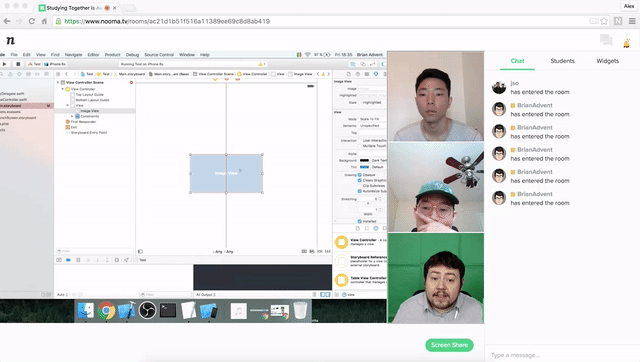Click the Image View on the canvas
Screen dimensions: 640x362
point(226,173)
